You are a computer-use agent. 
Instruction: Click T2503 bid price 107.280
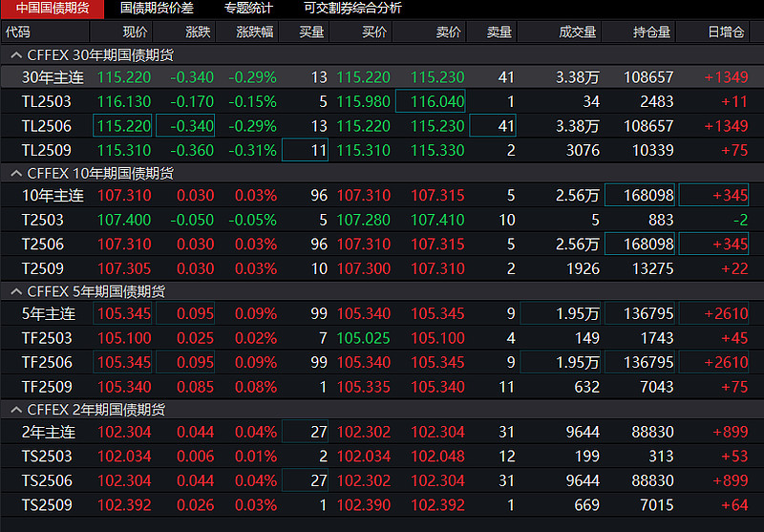[x=364, y=220]
